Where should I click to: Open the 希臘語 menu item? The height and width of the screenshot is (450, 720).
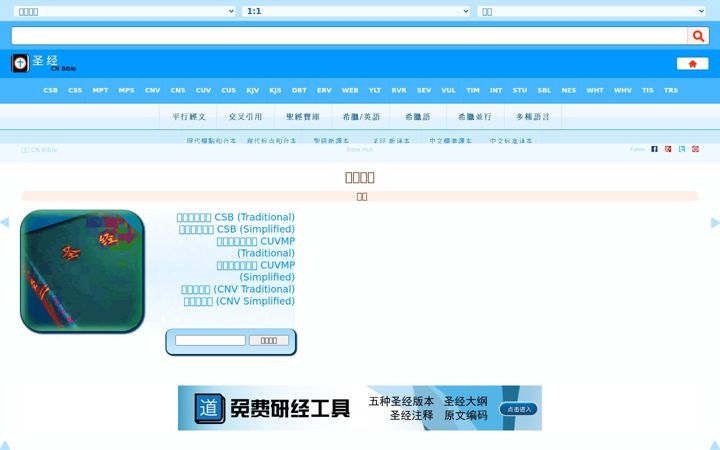[417, 117]
